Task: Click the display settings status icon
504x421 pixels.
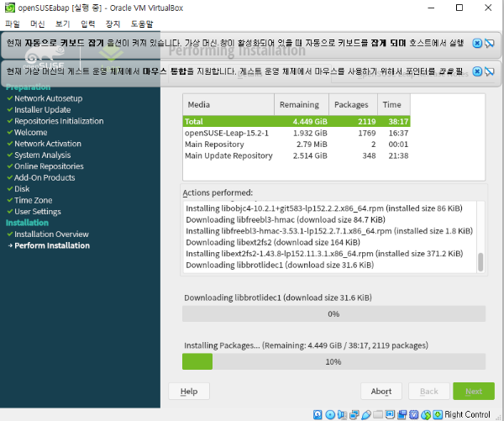Action: click(x=390, y=414)
